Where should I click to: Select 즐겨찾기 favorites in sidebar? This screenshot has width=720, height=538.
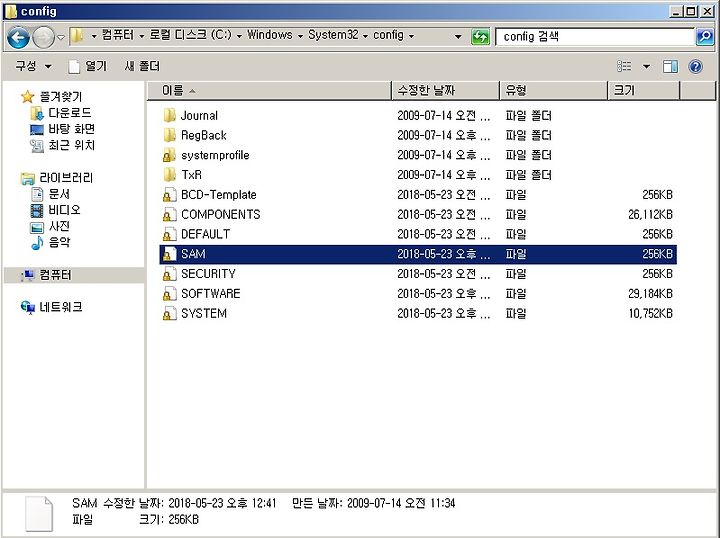pyautogui.click(x=61, y=96)
